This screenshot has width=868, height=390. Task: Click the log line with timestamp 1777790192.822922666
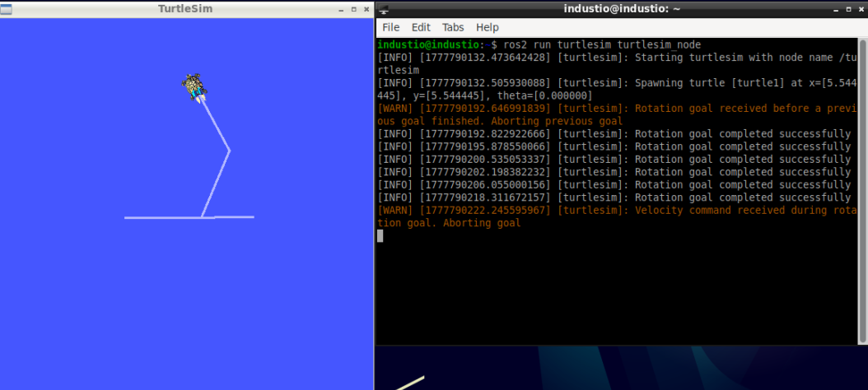[x=614, y=134]
